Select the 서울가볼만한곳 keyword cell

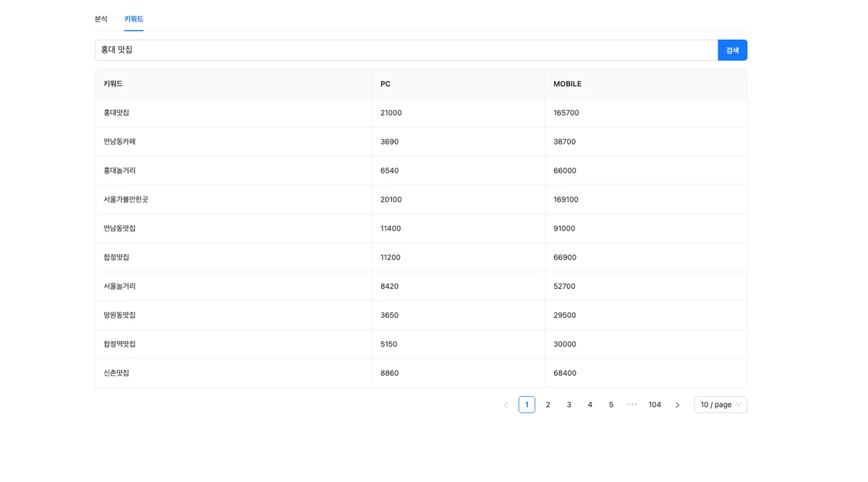[234, 199]
